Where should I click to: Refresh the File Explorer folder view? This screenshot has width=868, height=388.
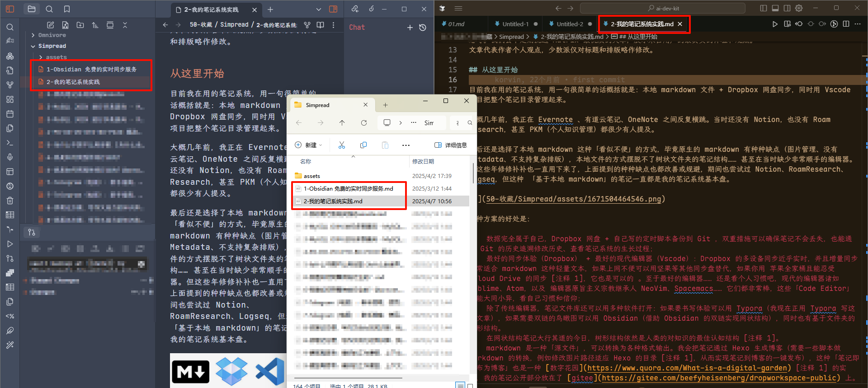point(364,123)
